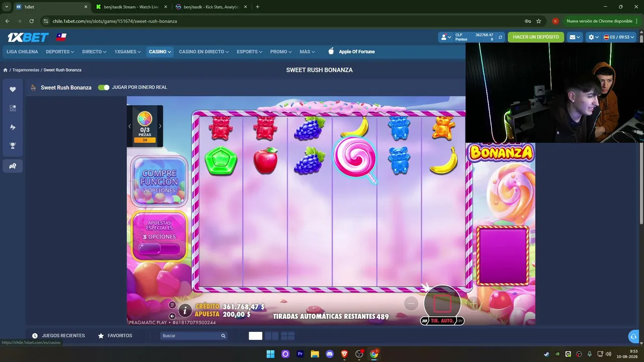Select two-game split view layout
The height and width of the screenshot is (362, 644).
pos(272,336)
